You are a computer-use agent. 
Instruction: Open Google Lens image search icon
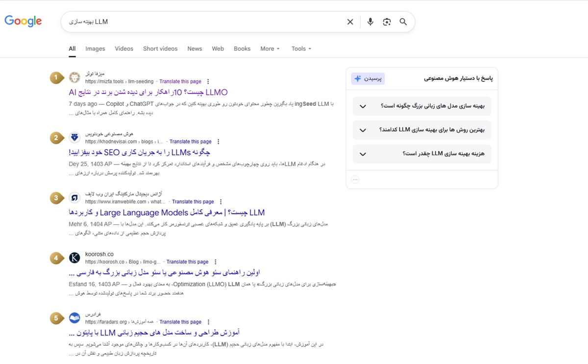click(x=387, y=22)
